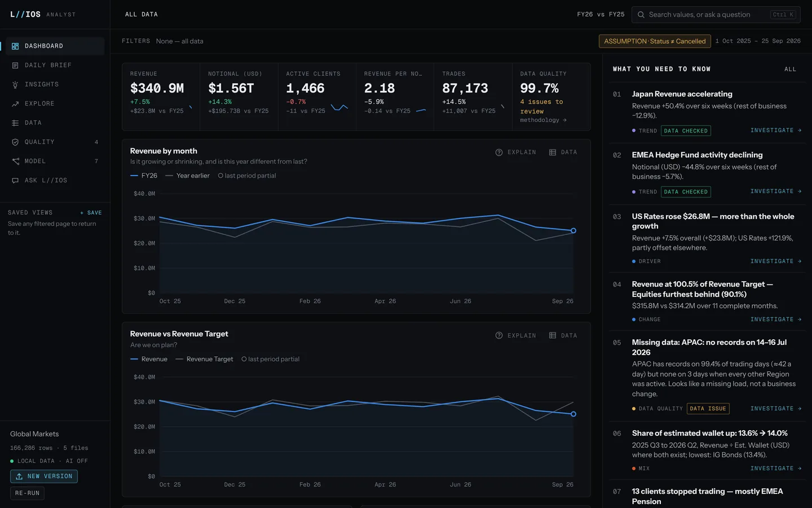Click the upload icon on New Version button

19,476
